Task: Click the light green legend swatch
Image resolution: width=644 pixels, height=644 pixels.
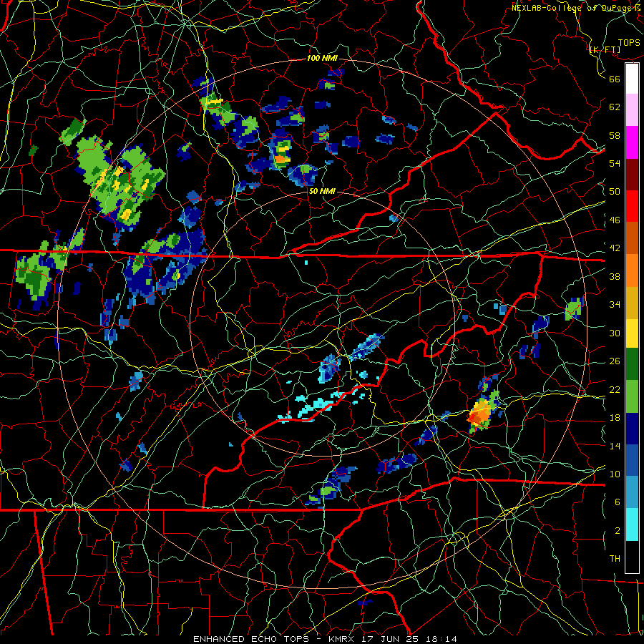Action: 632,396
